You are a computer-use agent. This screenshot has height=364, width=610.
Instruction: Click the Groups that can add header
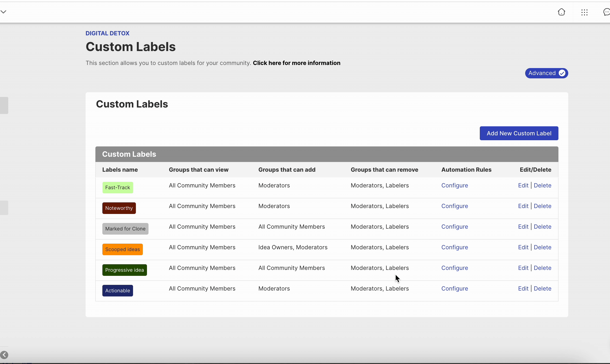pos(287,170)
